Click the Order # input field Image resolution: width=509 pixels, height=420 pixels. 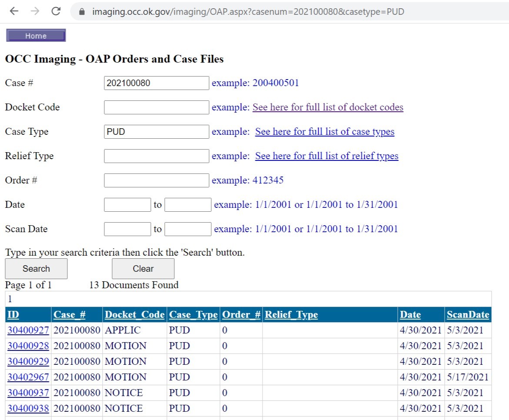pyautogui.click(x=156, y=180)
